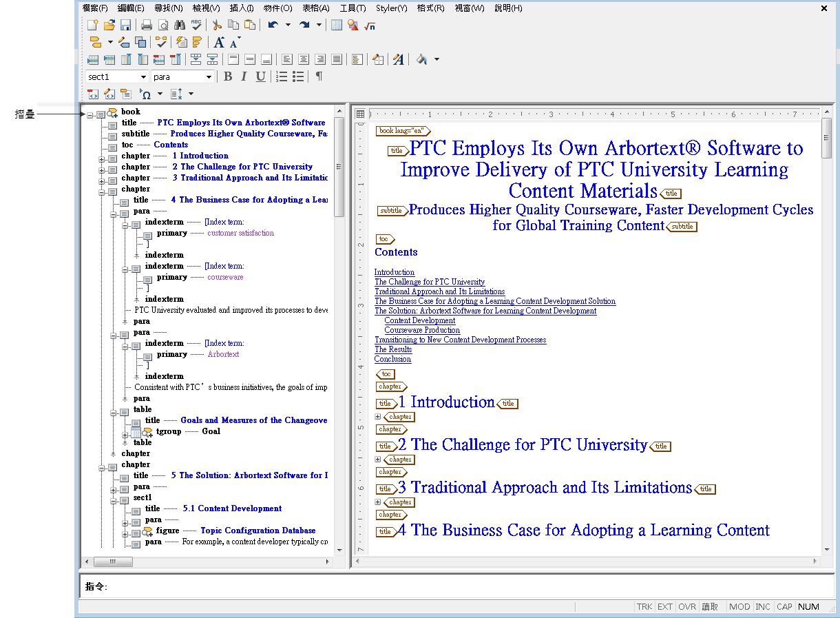Screen dimensions: 840x618
Task: Increase font size with large A icon
Action: 219,43
